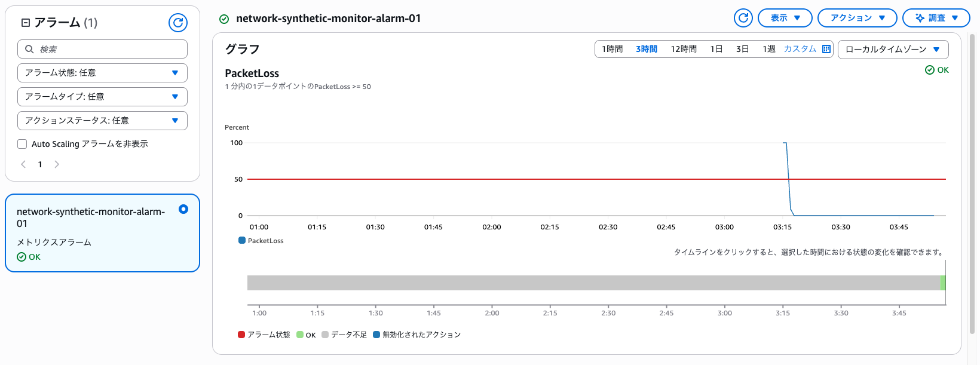Open the アクション dropdown menu
Image resolution: width=980 pixels, height=365 pixels.
tap(857, 18)
